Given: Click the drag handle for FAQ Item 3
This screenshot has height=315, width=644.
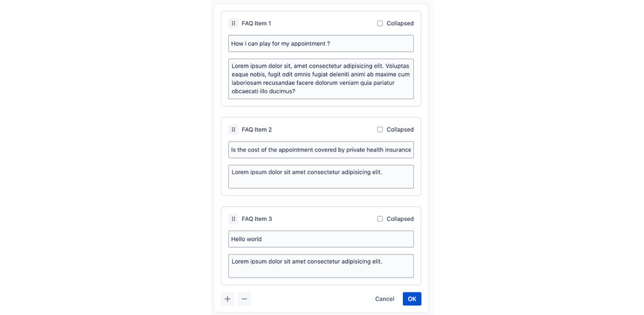Looking at the screenshot, I should coord(233,218).
